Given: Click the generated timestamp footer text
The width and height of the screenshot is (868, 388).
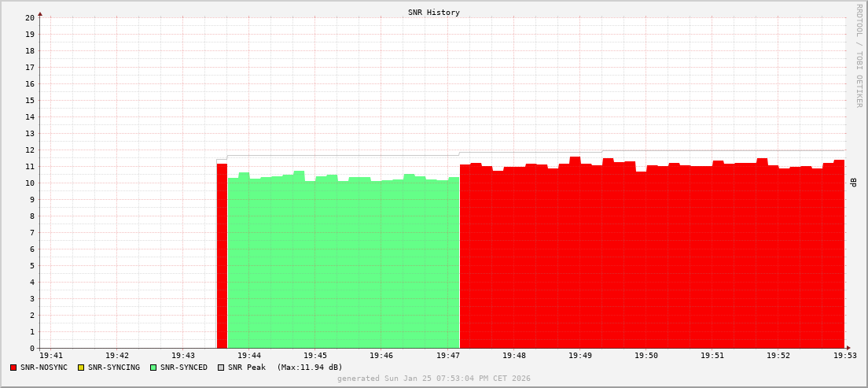Looking at the screenshot, I should pos(433,379).
